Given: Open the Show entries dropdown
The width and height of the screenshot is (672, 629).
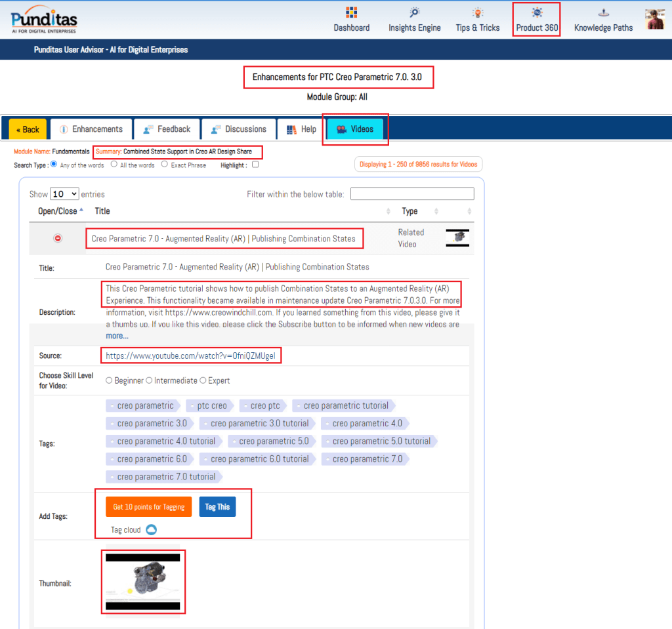Looking at the screenshot, I should click(64, 194).
